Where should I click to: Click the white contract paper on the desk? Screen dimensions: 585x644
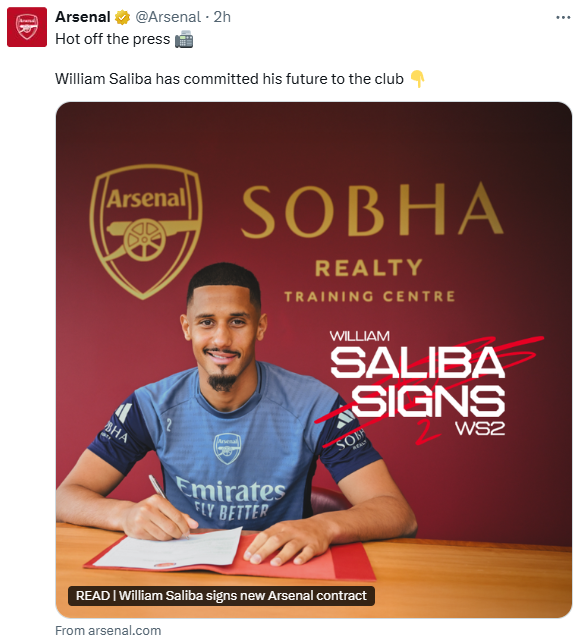click(168, 548)
